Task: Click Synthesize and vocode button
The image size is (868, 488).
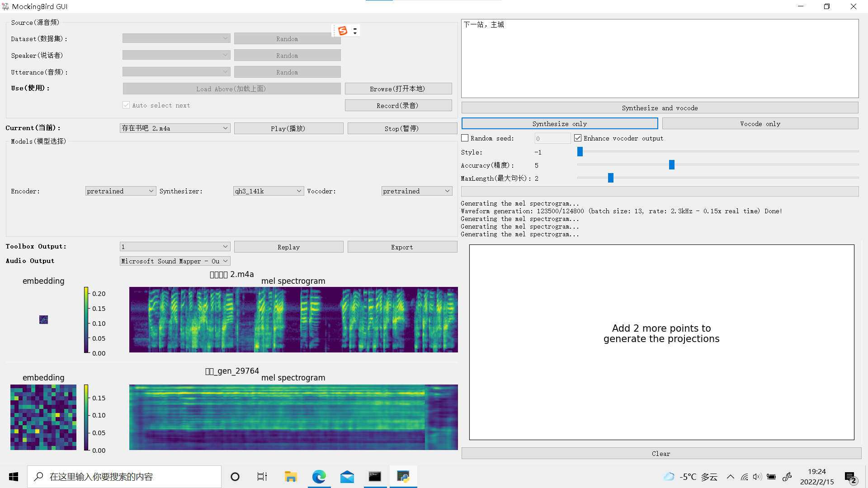Action: [x=660, y=108]
